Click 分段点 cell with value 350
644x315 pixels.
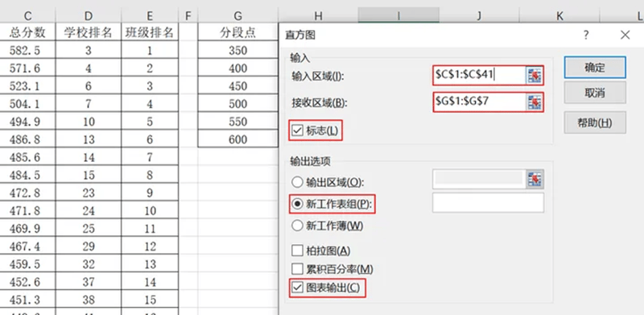pyautogui.click(x=237, y=50)
